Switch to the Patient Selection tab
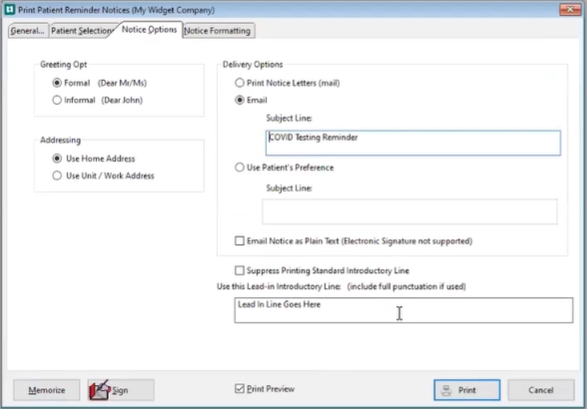The image size is (587, 409). coord(82,31)
